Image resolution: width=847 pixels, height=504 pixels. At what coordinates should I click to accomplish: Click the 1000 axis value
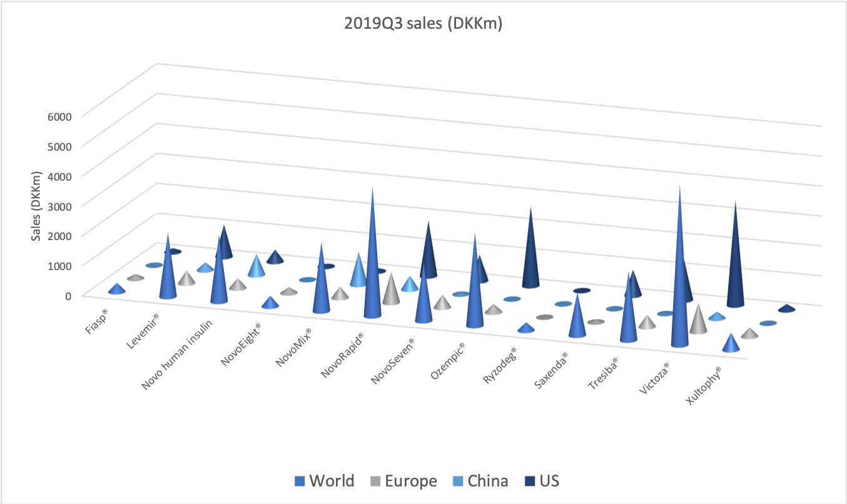(x=61, y=265)
